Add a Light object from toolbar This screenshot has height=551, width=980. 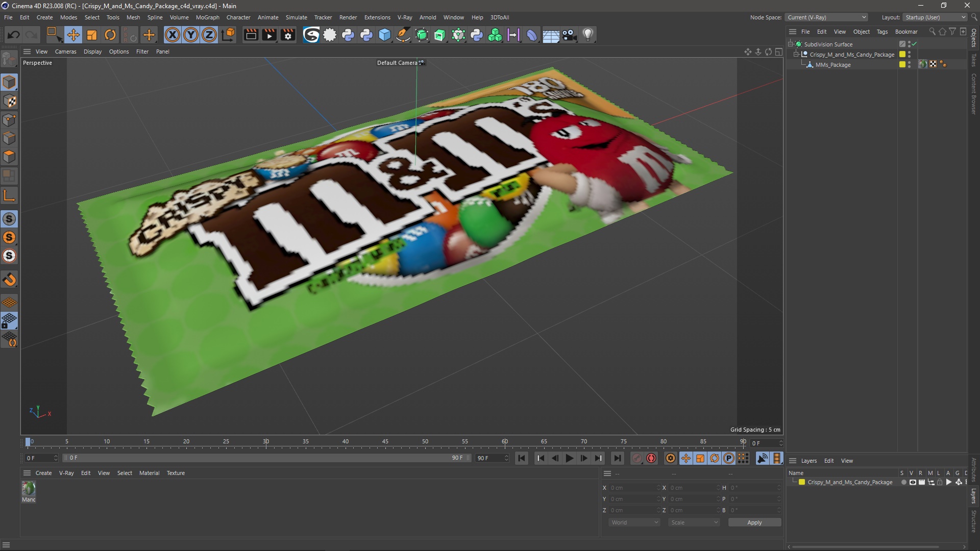click(588, 35)
